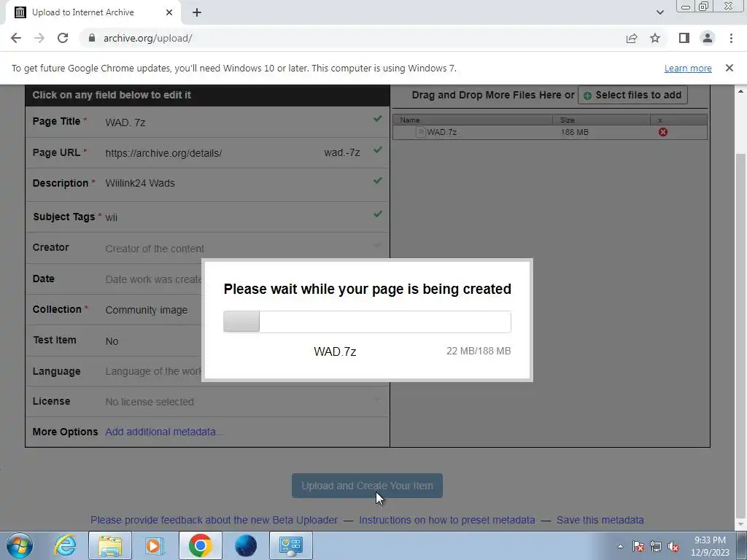
Task: Switch to Chrome in the taskbar
Action: point(200,545)
